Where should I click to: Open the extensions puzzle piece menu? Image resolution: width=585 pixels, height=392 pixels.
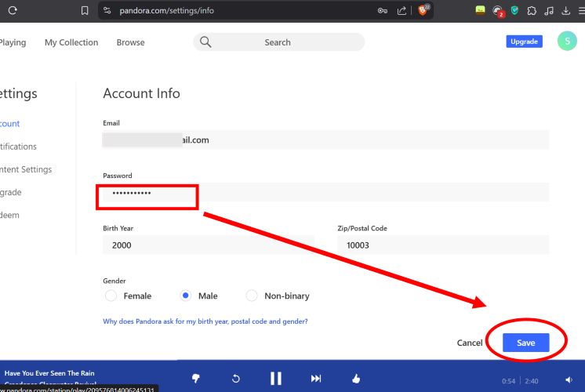tap(532, 11)
